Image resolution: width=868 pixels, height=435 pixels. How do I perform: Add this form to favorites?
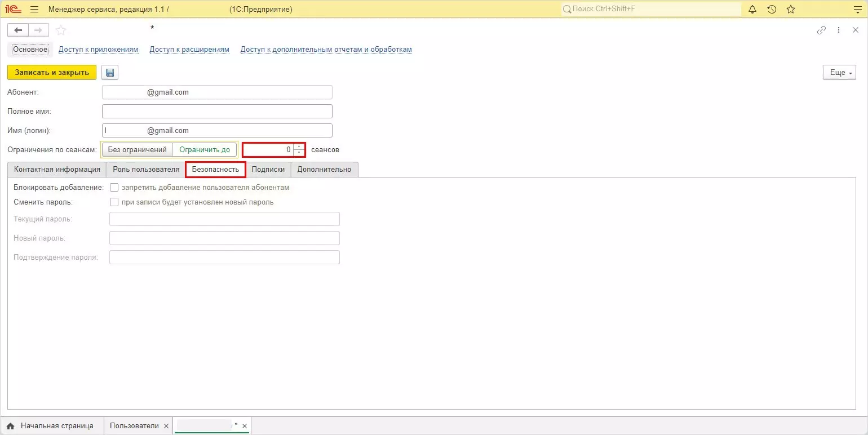61,30
